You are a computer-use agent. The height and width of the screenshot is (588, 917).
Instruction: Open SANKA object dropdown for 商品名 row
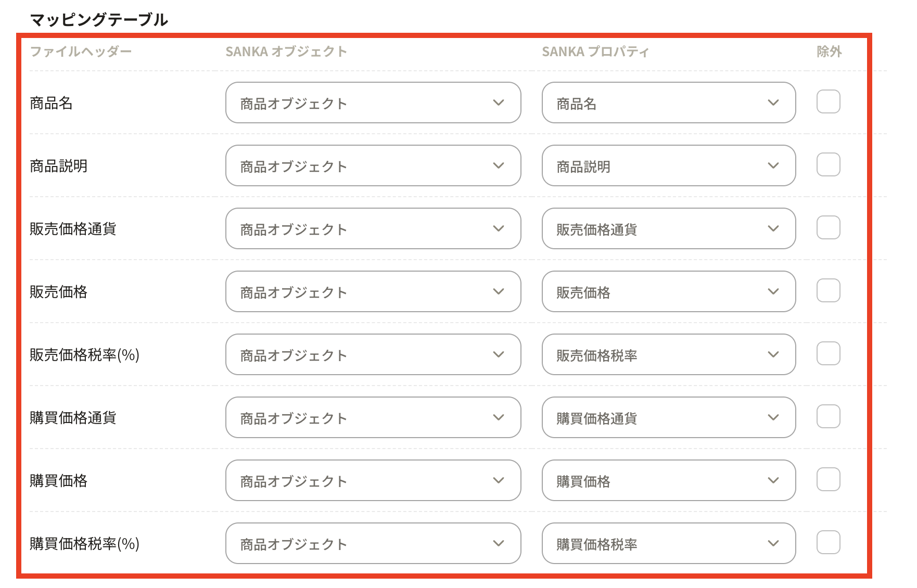tap(373, 103)
